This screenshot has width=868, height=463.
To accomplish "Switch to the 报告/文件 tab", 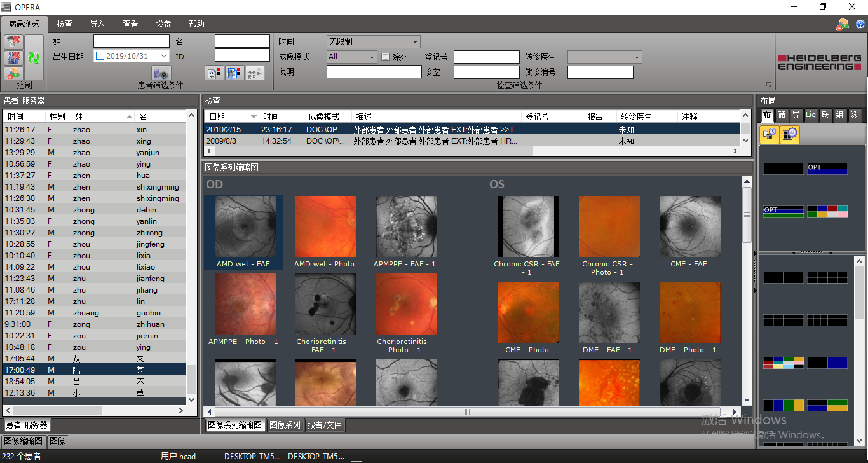I will (x=324, y=425).
